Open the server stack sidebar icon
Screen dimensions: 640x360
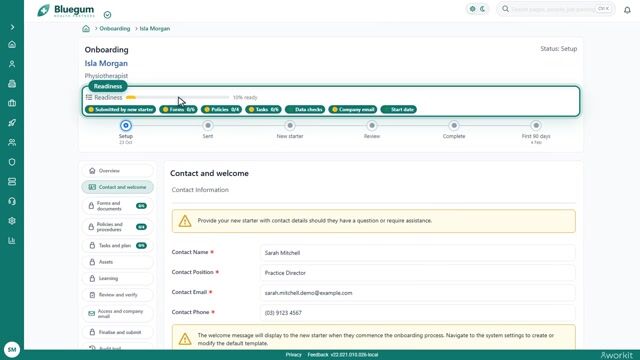tap(12, 182)
